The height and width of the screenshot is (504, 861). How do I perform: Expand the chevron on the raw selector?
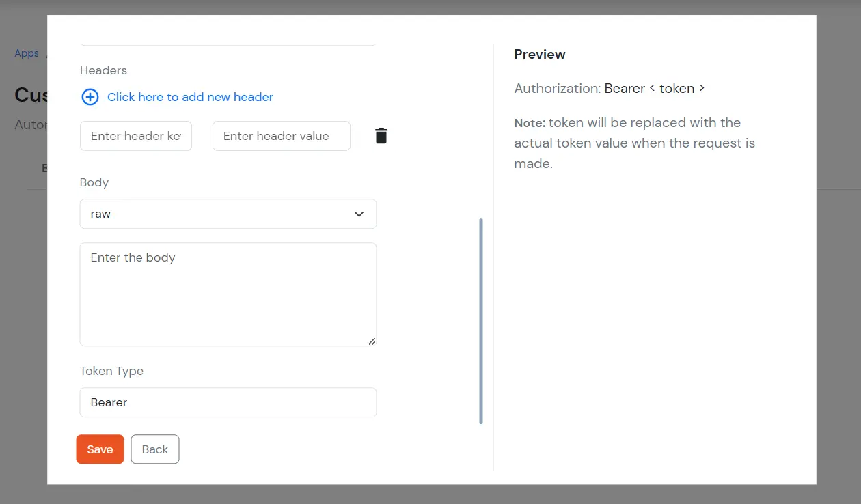359,214
